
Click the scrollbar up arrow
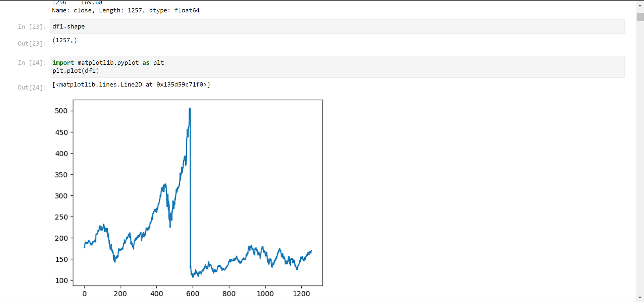pyautogui.click(x=640, y=5)
